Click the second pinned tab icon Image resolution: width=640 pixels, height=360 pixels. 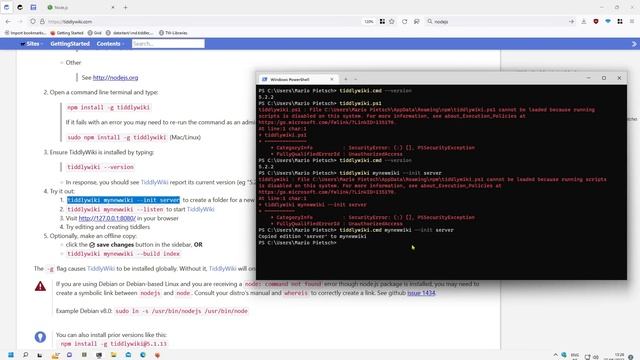(x=20, y=7)
